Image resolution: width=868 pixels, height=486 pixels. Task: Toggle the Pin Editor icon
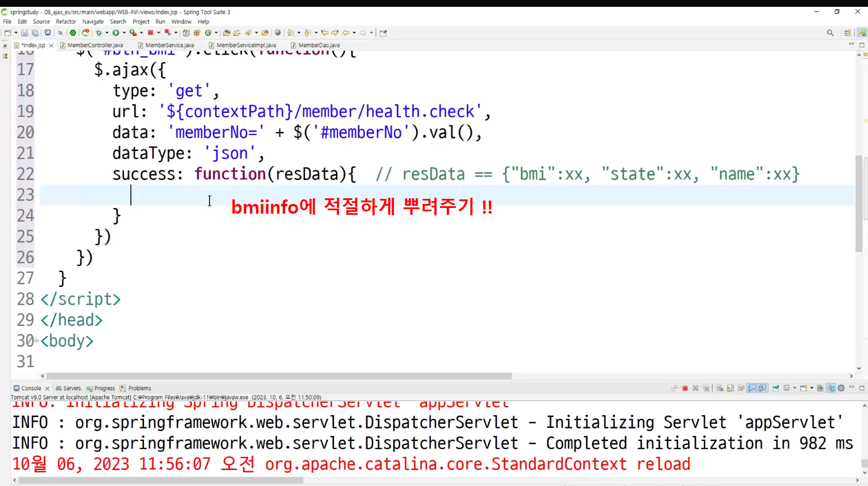point(383,33)
